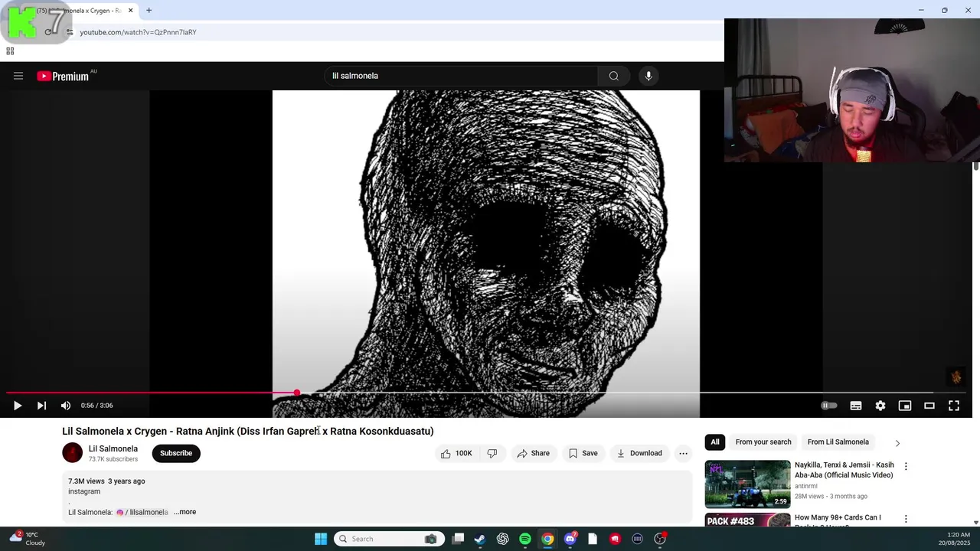The image size is (980, 551).
Task: Expand the description with '...more'
Action: [185, 512]
